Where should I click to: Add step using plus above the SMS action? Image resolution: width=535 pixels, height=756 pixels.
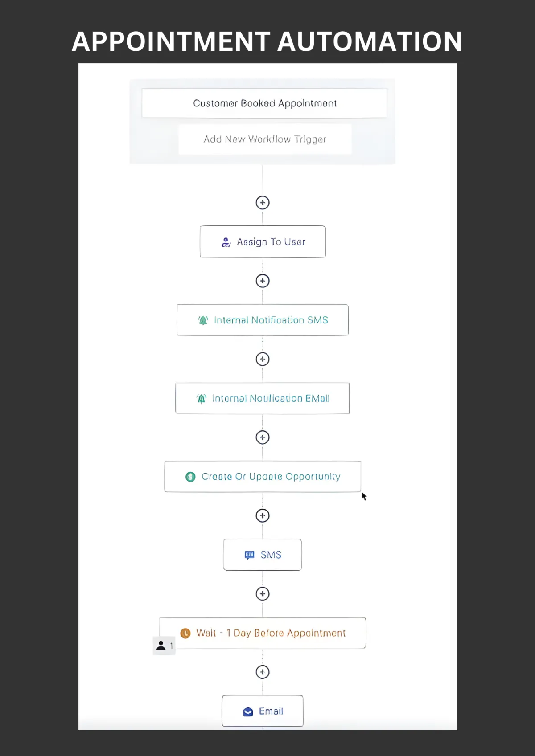click(263, 516)
